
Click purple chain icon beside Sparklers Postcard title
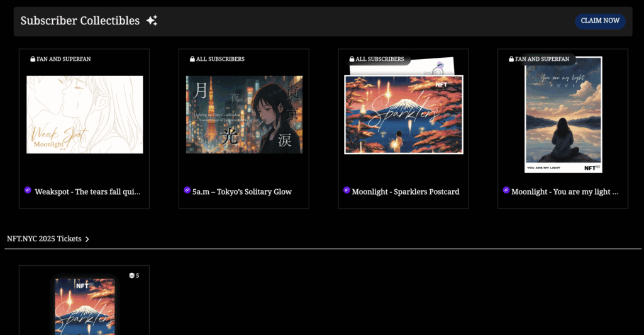coord(347,190)
